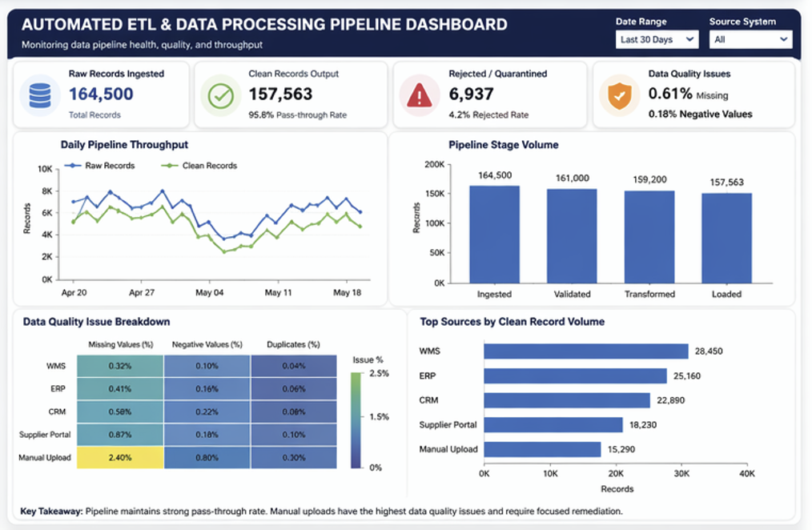Click Duplicates (%) column header
Viewport: 812px width, 530px height.
point(294,344)
